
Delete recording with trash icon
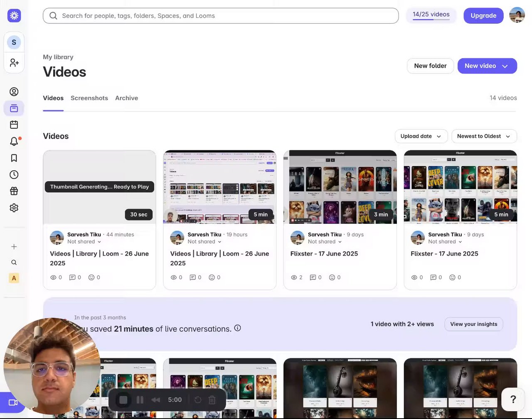click(212, 400)
